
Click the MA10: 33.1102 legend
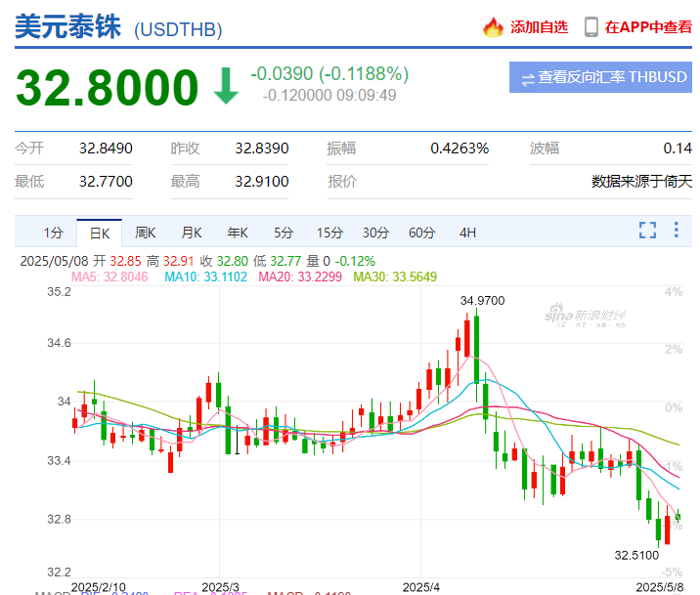pyautogui.click(x=206, y=277)
